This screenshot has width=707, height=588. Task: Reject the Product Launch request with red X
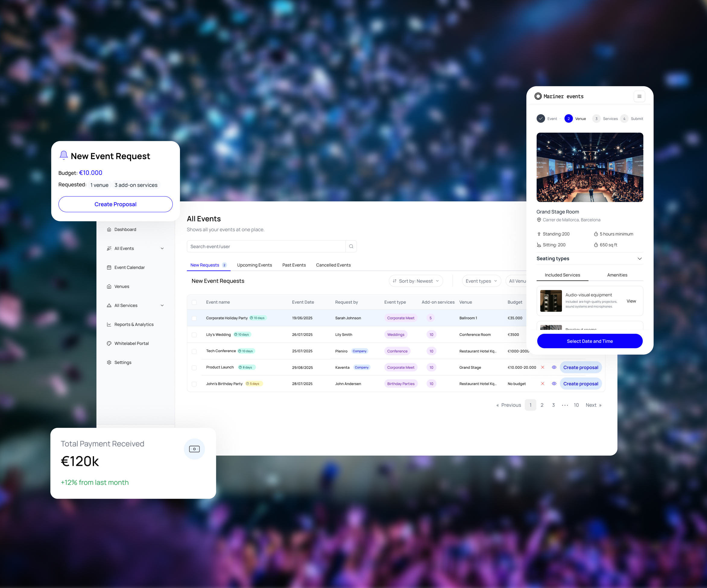543,367
